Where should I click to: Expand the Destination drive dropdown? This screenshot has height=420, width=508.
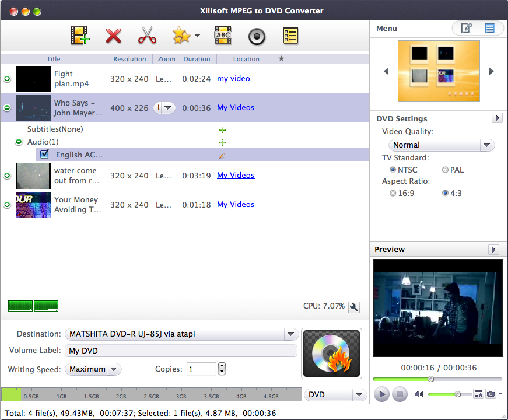290,334
